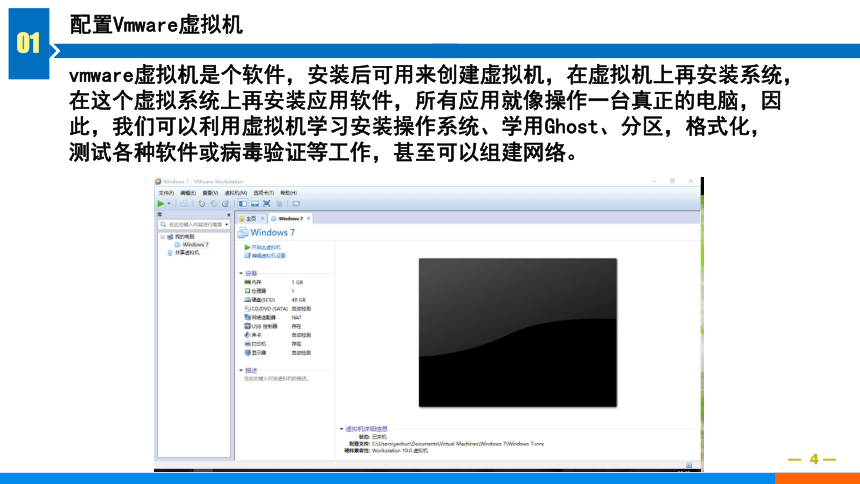Click the 显示器 display device icon
The width and height of the screenshot is (860, 484).
pos(247,352)
